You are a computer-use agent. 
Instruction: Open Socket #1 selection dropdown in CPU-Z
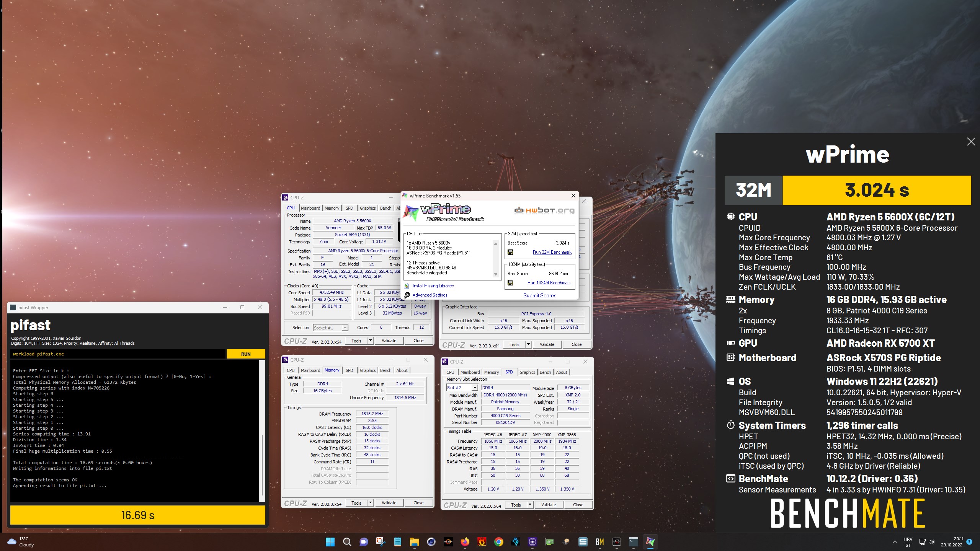330,328
